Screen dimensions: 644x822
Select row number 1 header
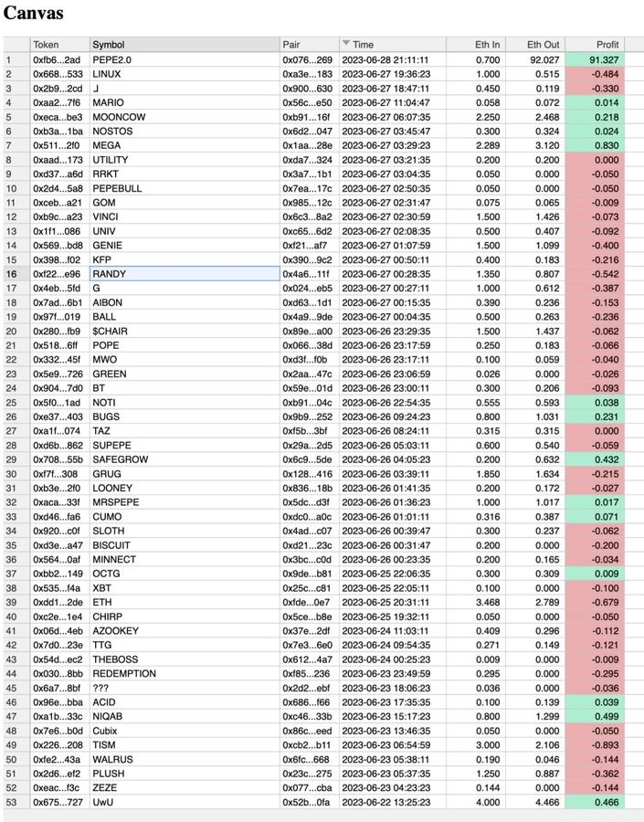pos(16,59)
